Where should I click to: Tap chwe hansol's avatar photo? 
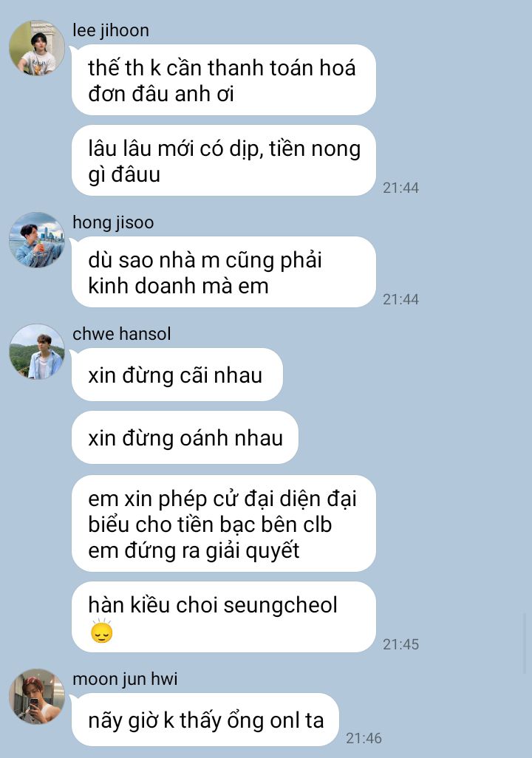pyautogui.click(x=37, y=352)
